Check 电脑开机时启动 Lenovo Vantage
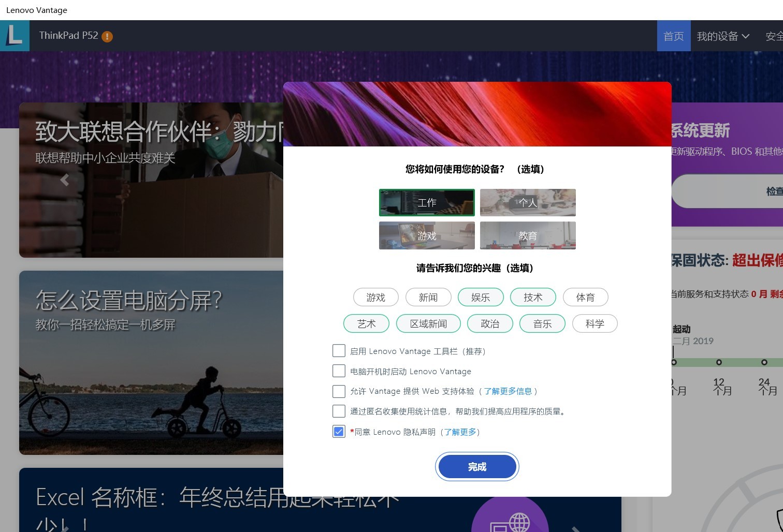Viewport: 783px width, 532px height. [339, 371]
